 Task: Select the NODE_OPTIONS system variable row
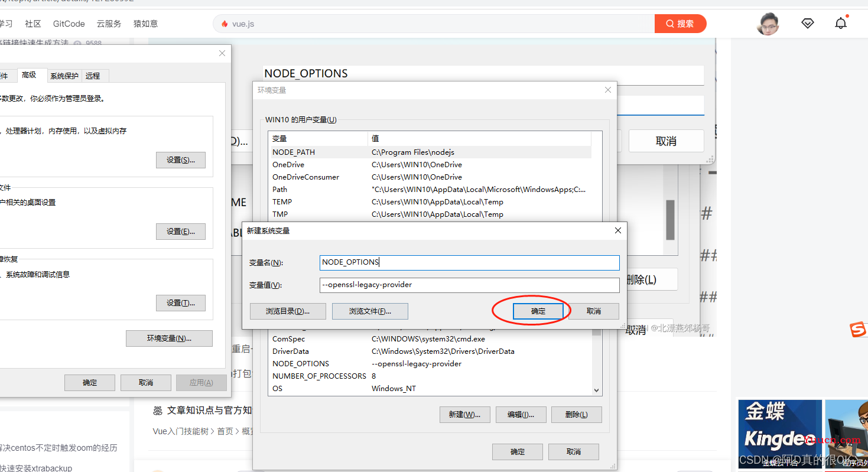tap(430, 363)
